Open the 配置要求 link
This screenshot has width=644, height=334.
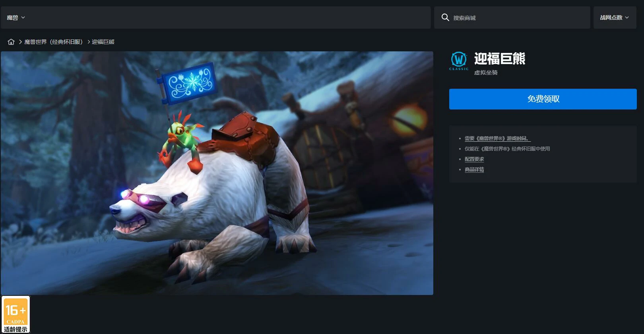[474, 159]
